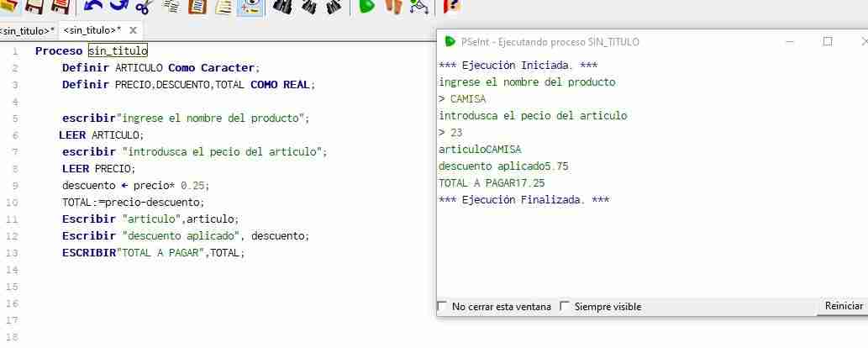Enable Siempre visible checkbox
Viewport: 868px width, 348px height.
pos(564,306)
